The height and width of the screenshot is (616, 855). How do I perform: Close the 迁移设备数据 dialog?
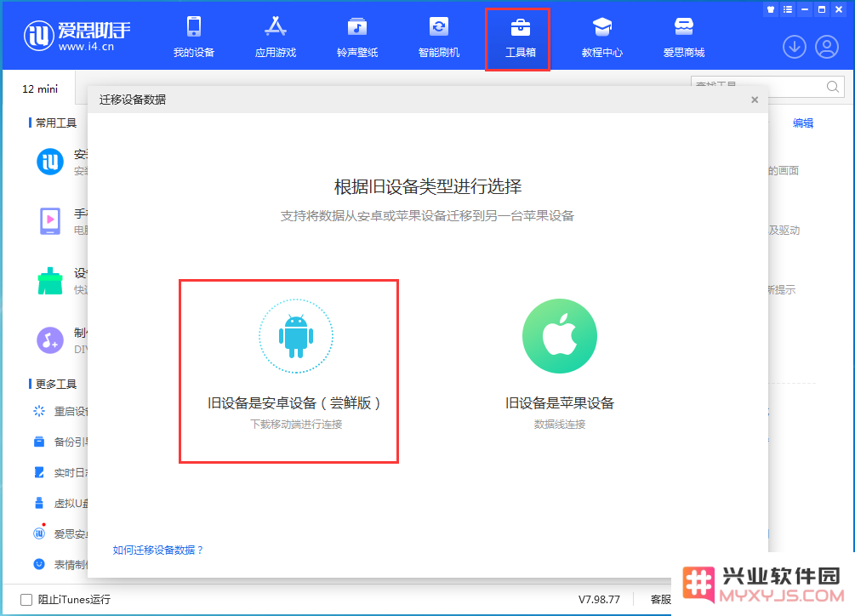click(x=755, y=100)
